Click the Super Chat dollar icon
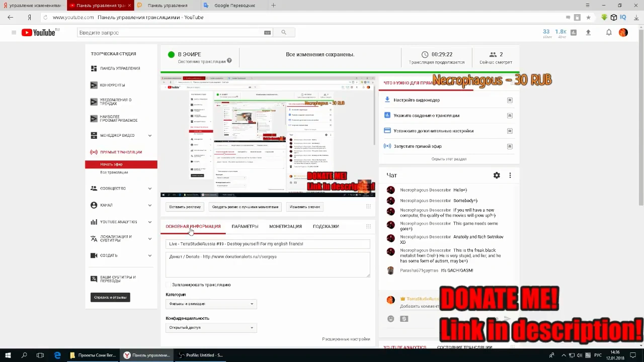This screenshot has height=362, width=644. [x=404, y=319]
